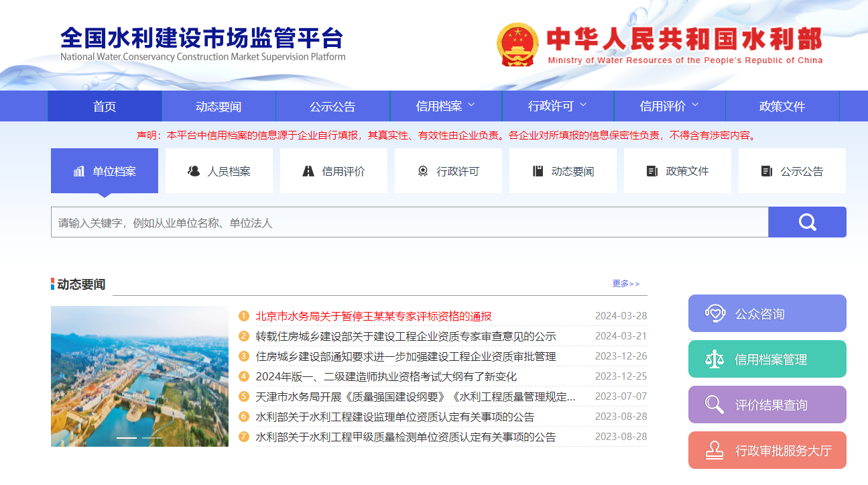This screenshot has width=868, height=485.
Task: Click the 行政审批服务大厅 stamp icon
Action: pyautogui.click(x=715, y=450)
